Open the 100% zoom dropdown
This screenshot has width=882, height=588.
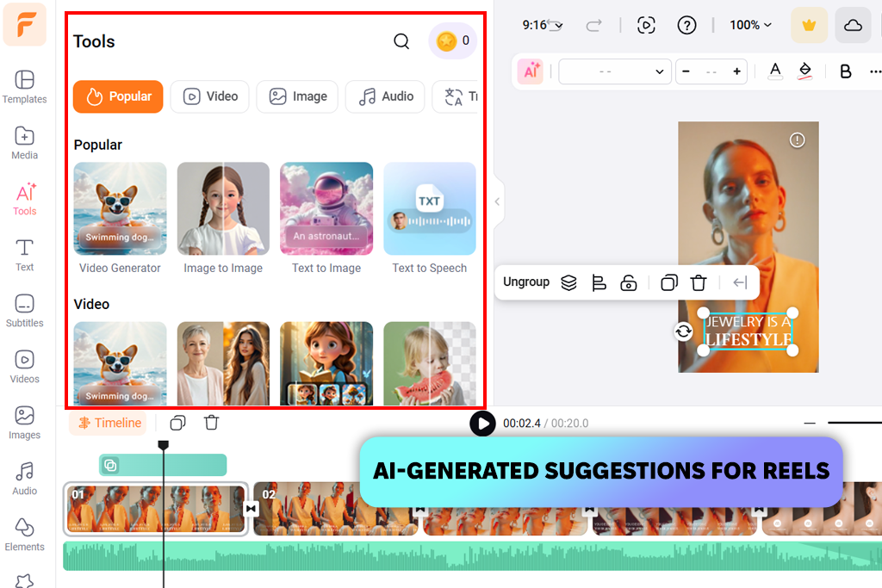tap(750, 25)
